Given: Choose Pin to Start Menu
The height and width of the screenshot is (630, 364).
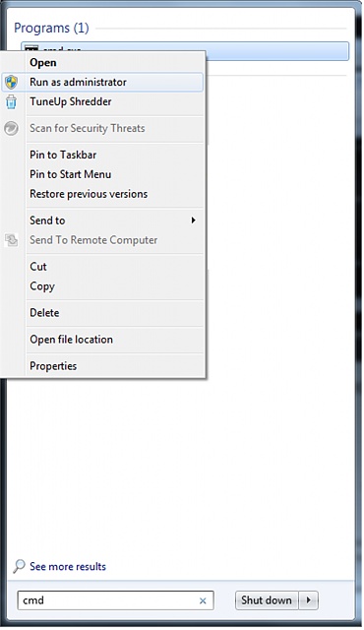Looking at the screenshot, I should 71,174.
